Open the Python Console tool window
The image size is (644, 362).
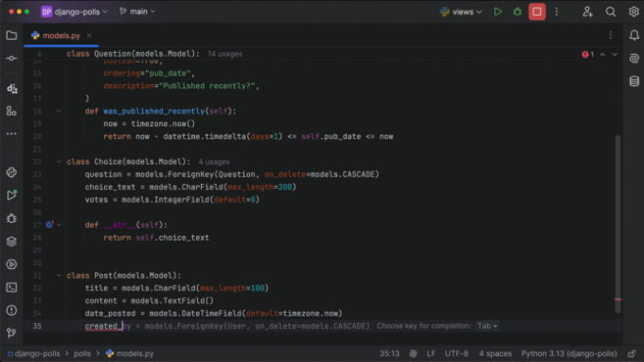coord(11,172)
